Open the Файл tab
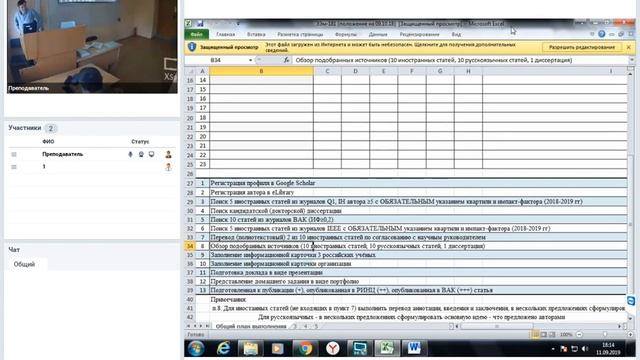The height and width of the screenshot is (360, 640). (196, 34)
